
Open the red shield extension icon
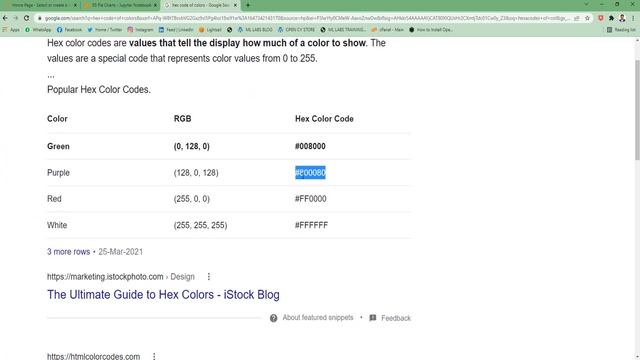601,18
